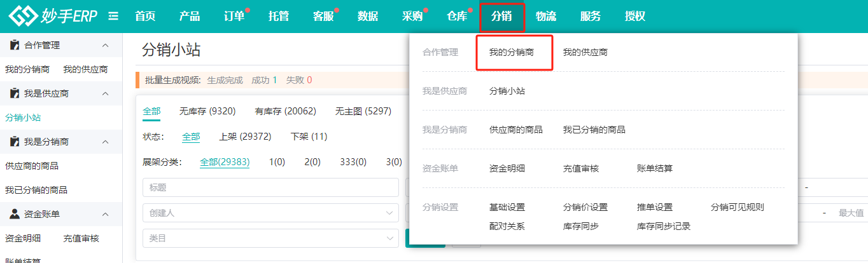This screenshot has height=263, width=868.
Task: Open 分销可见规则 under 分销设置
Action: [x=737, y=207]
